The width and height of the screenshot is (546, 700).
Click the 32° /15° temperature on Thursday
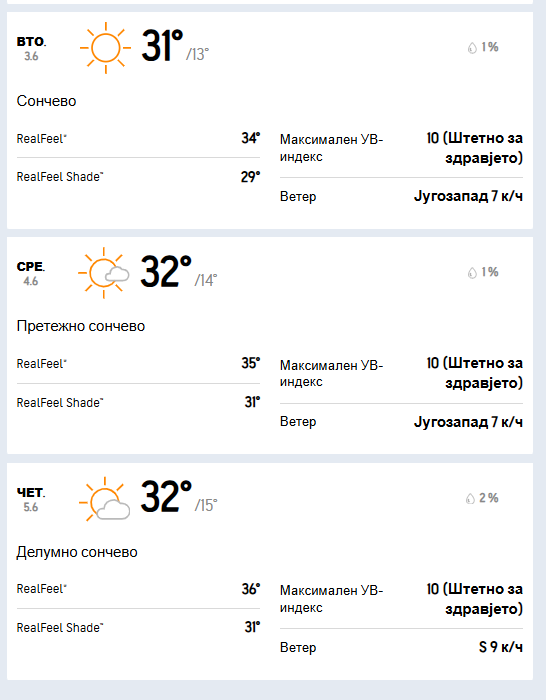pos(179,496)
